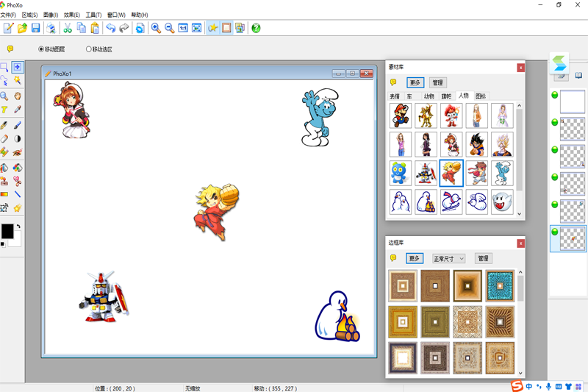The width and height of the screenshot is (588, 392).
Task: Click the Undo arrow in toolbar
Action: (x=110, y=28)
